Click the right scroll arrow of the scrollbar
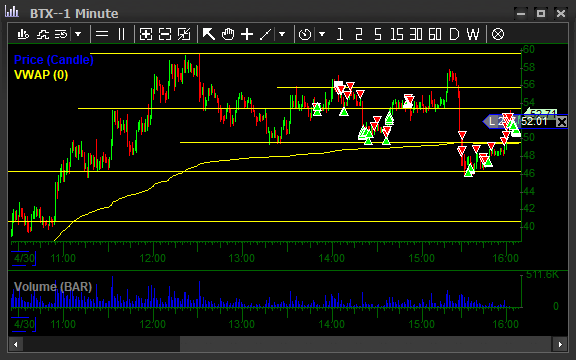Viewport: 576px width, 360px height. [x=560, y=345]
